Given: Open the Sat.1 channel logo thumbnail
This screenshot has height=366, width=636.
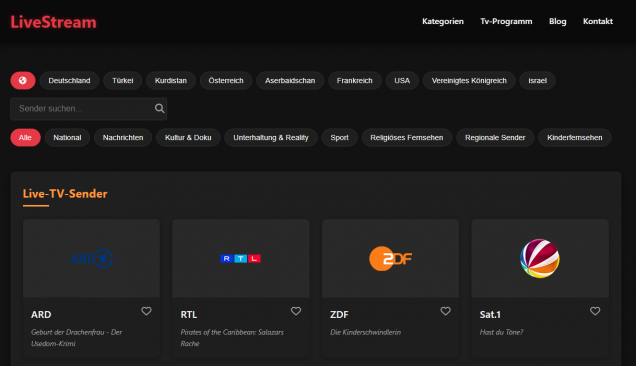Looking at the screenshot, I should click(540, 258).
